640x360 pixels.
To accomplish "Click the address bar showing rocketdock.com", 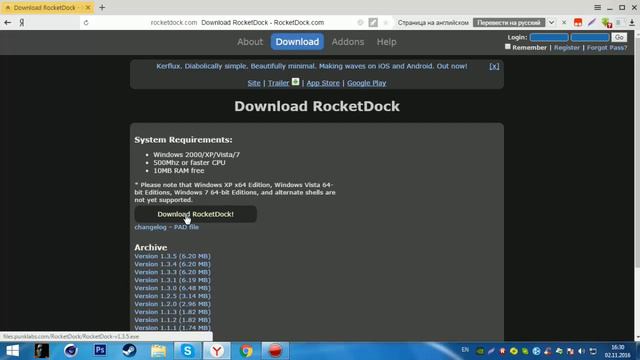I will [x=237, y=22].
